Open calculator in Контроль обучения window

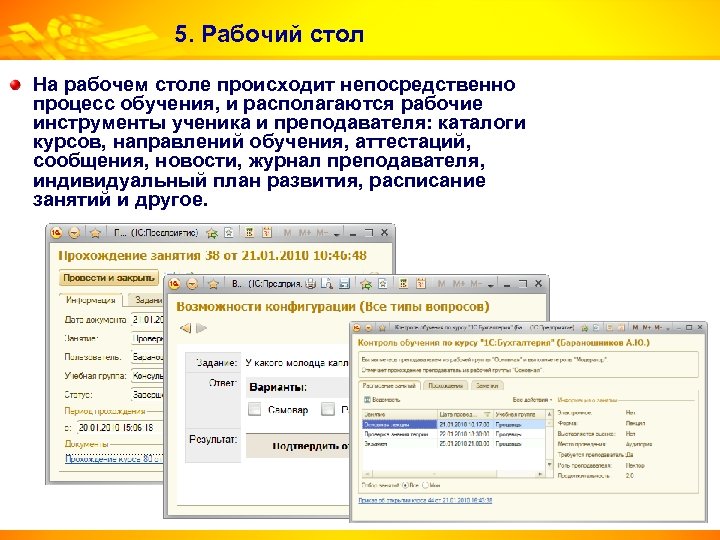click(611, 328)
